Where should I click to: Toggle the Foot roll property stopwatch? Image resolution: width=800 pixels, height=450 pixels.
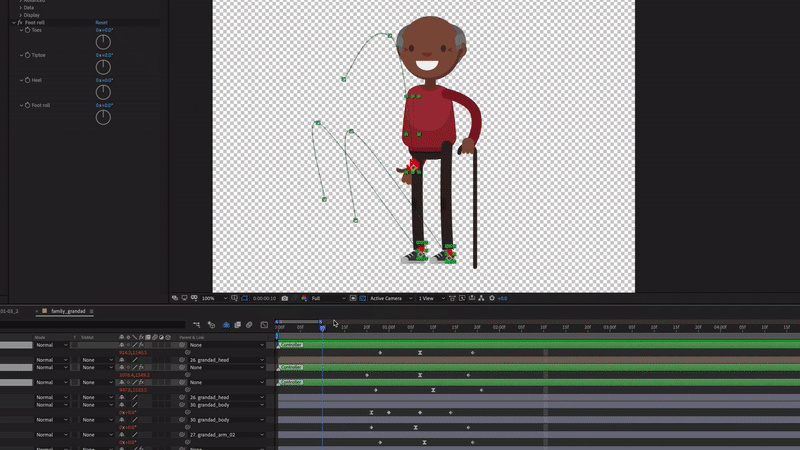28,105
